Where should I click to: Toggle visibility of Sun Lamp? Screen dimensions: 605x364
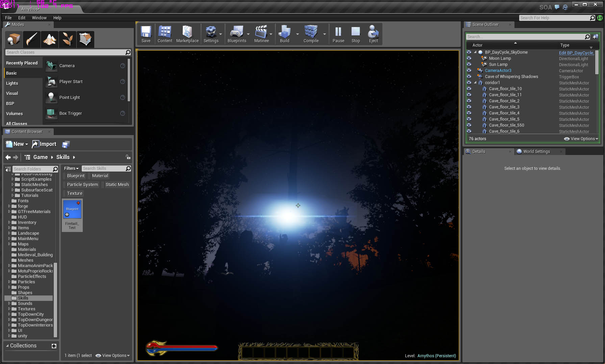[469, 64]
